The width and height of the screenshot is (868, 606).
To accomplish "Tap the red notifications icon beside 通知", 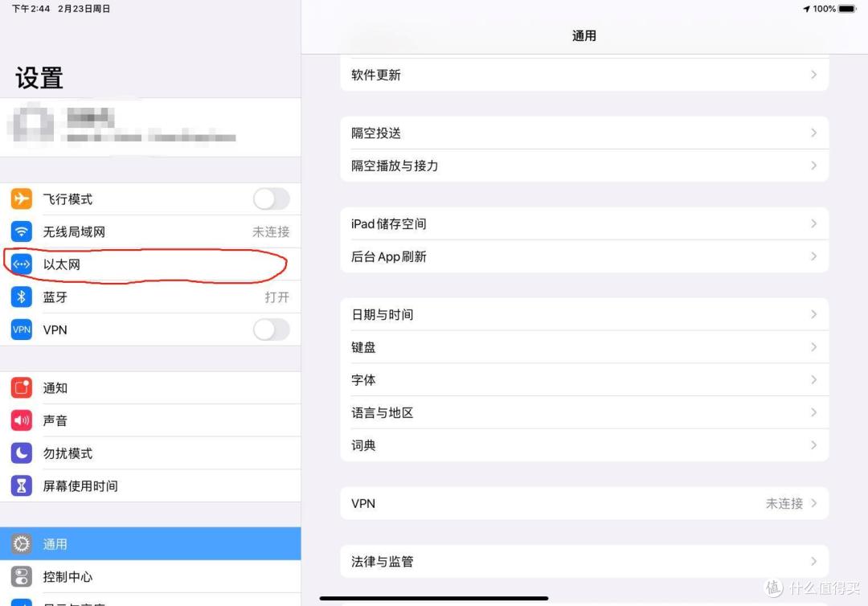I will pos(21,387).
